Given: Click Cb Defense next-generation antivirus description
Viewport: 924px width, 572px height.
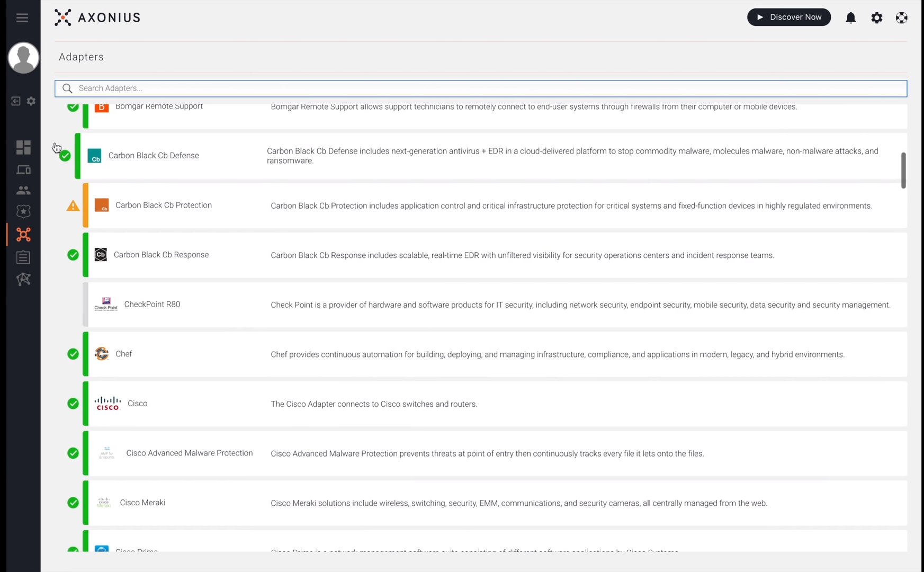Looking at the screenshot, I should pos(572,156).
